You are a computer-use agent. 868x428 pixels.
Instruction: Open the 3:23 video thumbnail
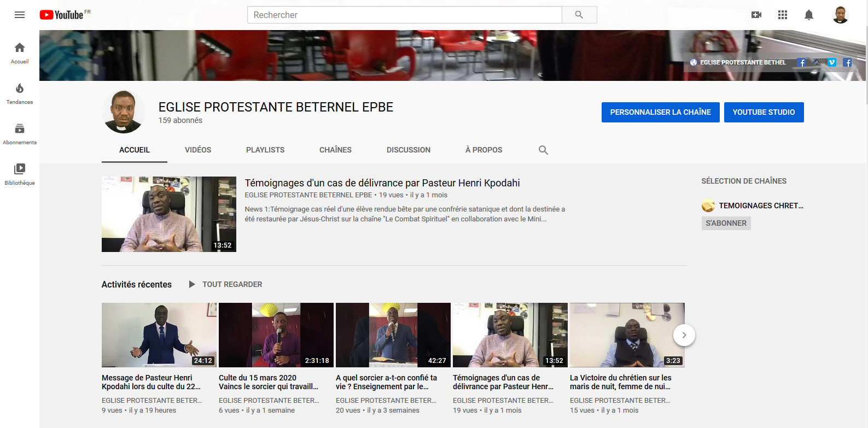click(x=627, y=335)
